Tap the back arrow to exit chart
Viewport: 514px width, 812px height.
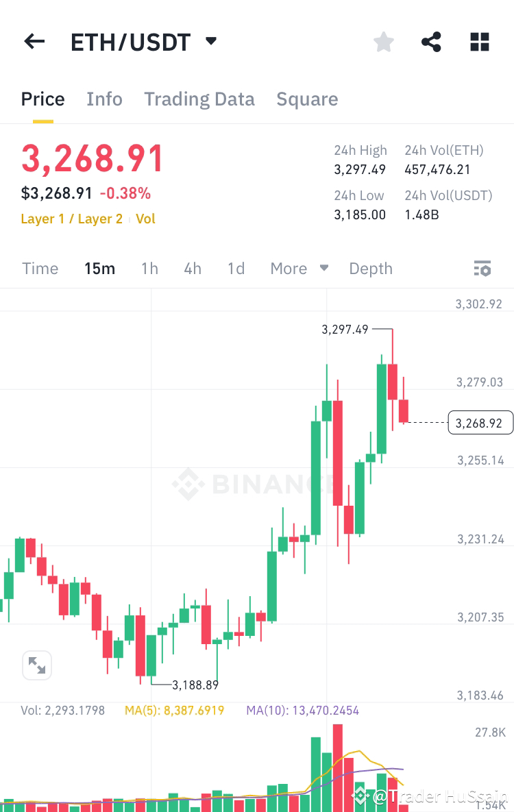34,41
